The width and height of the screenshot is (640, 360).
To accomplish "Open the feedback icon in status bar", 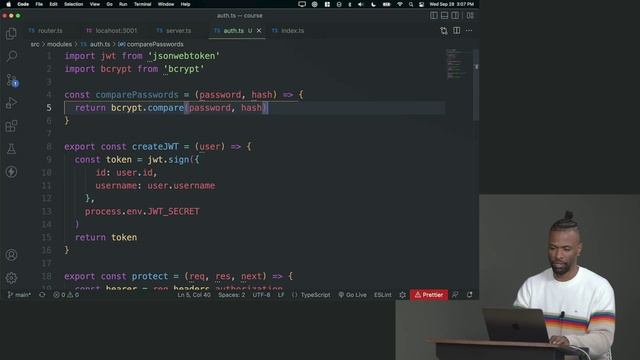I will tap(455, 295).
